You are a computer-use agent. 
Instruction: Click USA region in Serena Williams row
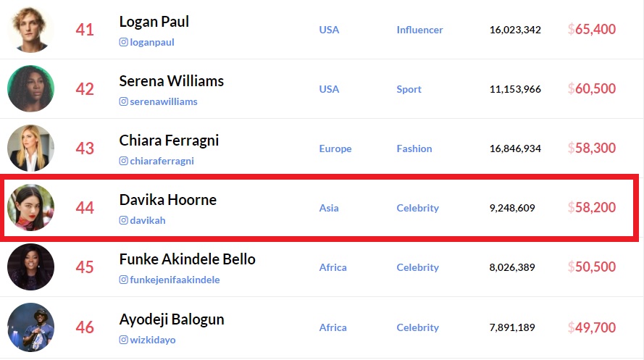pyautogui.click(x=329, y=89)
